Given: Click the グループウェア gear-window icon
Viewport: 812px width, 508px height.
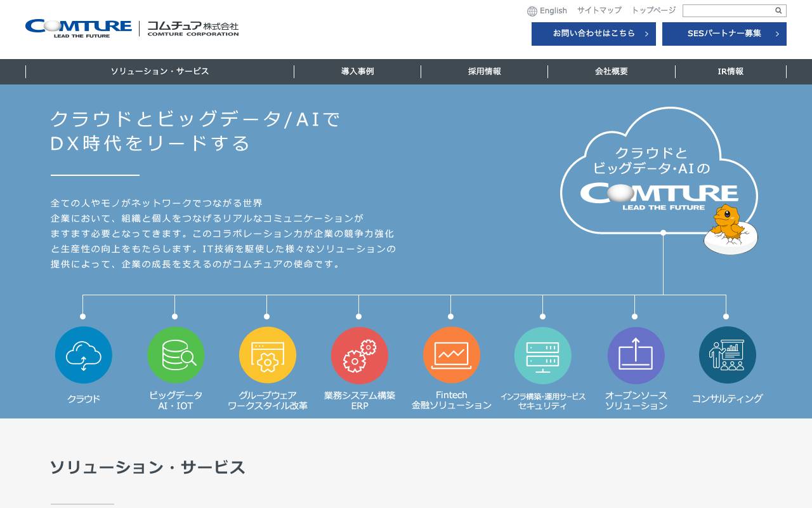Looking at the screenshot, I should [x=267, y=355].
